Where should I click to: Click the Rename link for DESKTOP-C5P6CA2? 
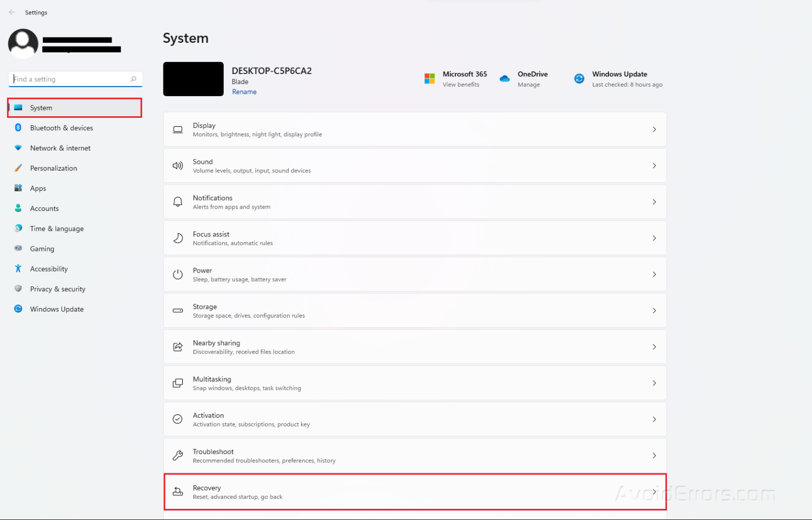click(x=244, y=91)
